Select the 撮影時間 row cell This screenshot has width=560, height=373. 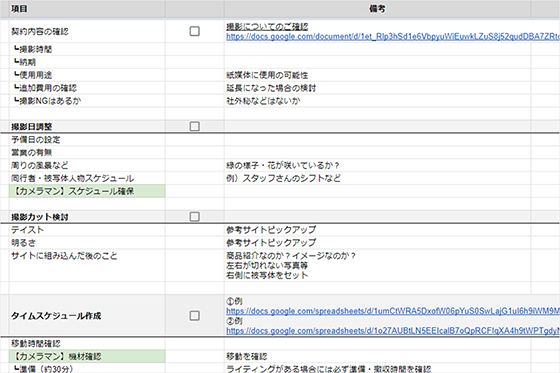point(87,49)
